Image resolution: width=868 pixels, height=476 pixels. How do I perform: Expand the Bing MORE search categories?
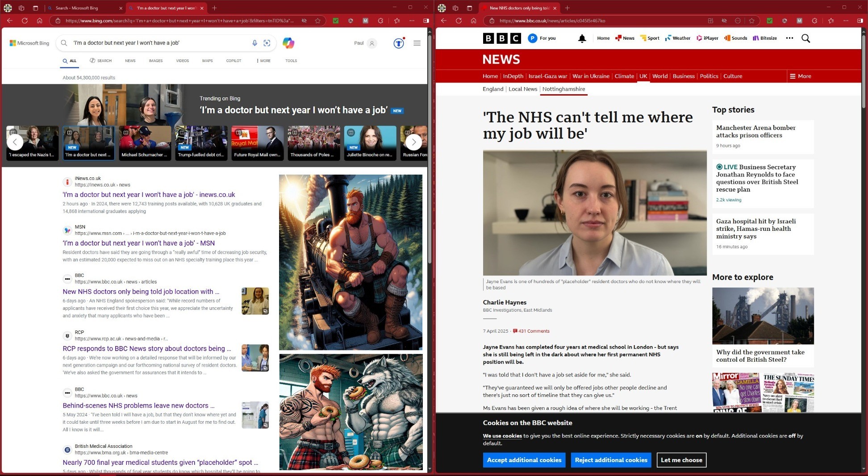(x=263, y=61)
